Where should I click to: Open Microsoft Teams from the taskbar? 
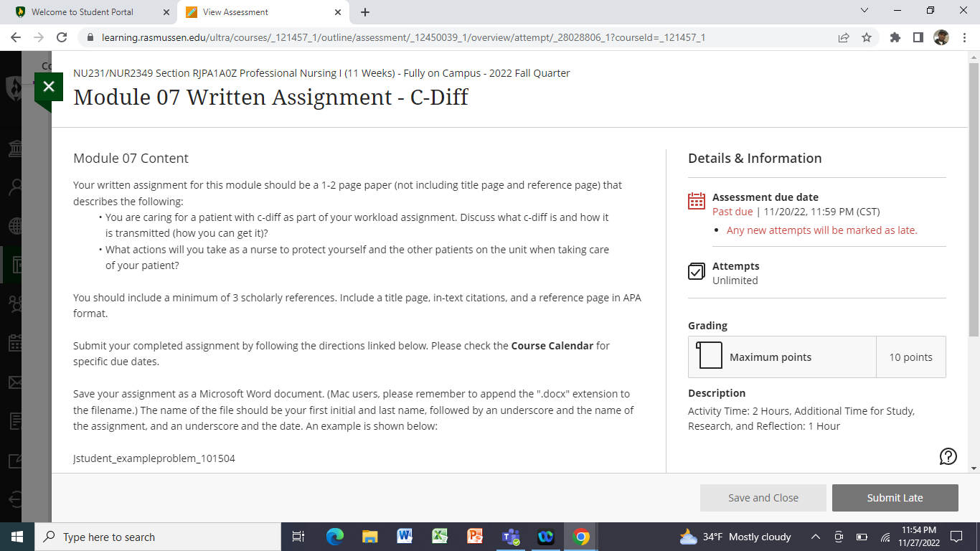click(511, 537)
